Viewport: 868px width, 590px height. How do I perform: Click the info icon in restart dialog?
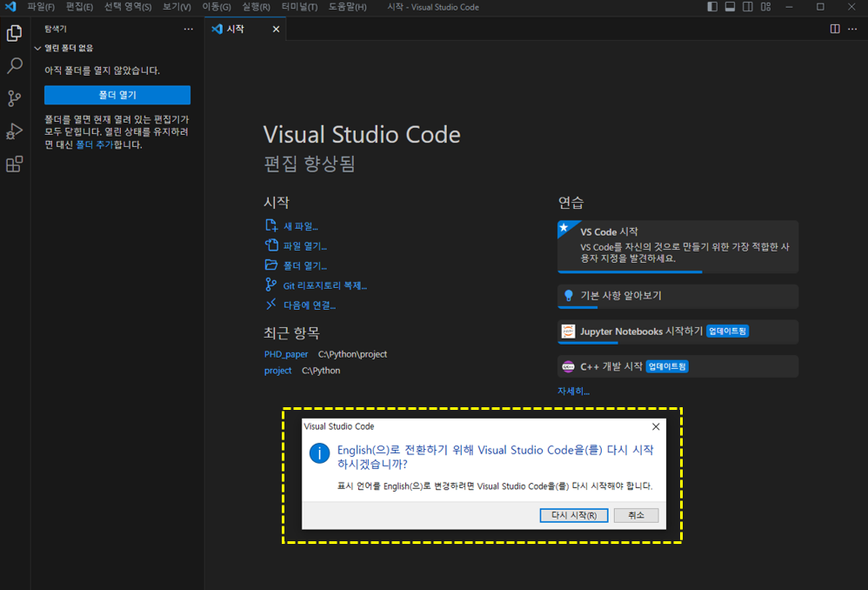click(x=319, y=453)
